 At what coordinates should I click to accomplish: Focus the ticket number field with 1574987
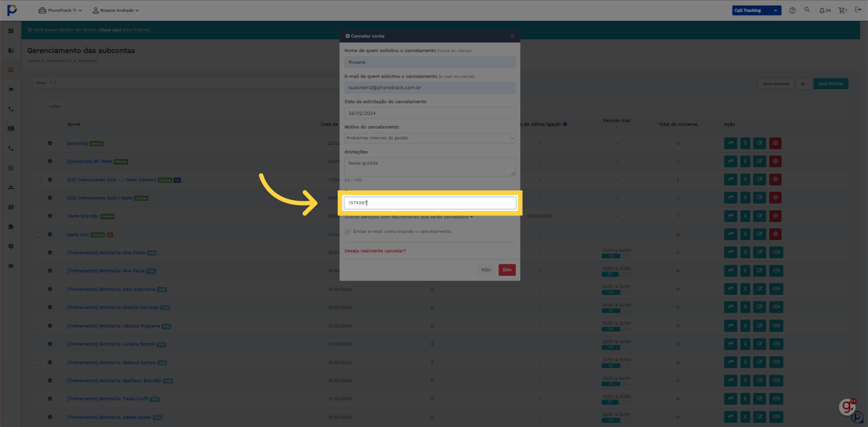point(430,203)
